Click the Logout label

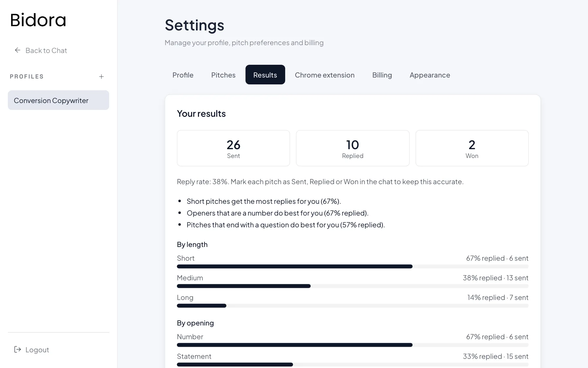[x=37, y=350]
